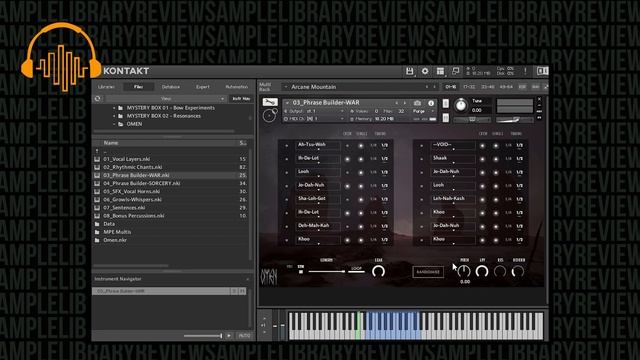Click the AUTO preview button
Image resolution: width=640 pixels, height=360 pixels.
(x=244, y=336)
